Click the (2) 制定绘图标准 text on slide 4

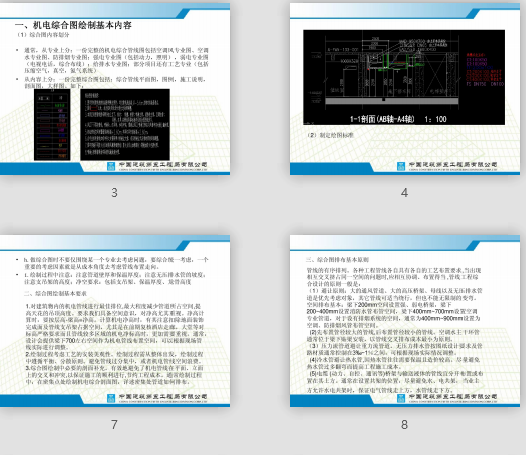pyautogui.click(x=330, y=135)
